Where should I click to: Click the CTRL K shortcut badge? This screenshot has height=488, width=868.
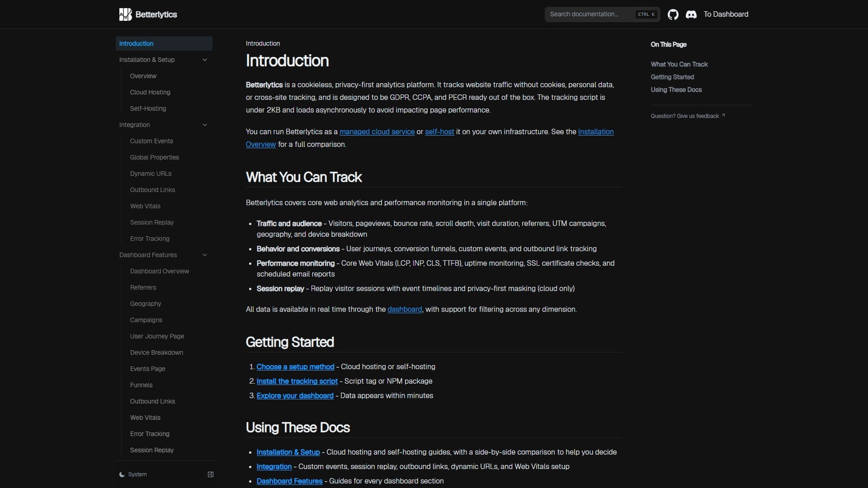pyautogui.click(x=646, y=14)
